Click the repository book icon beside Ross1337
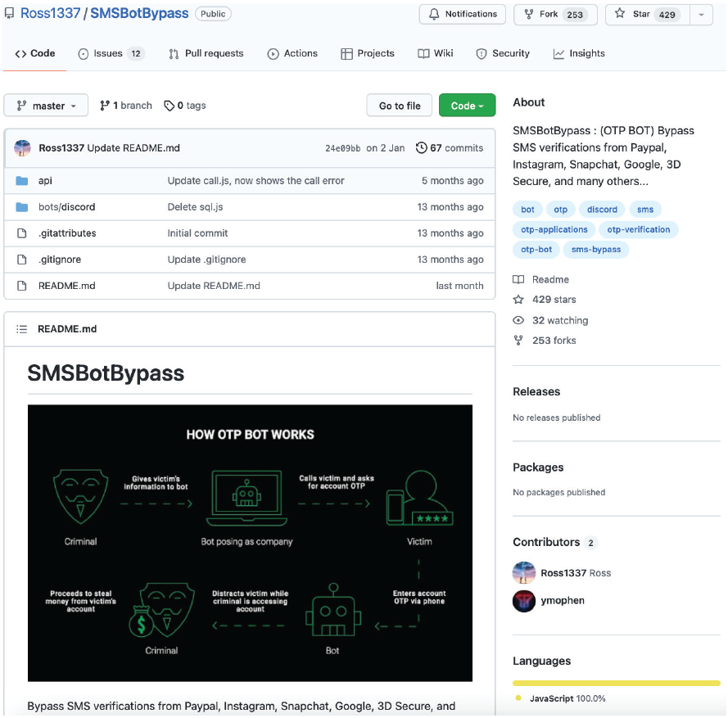The image size is (728, 718). [x=9, y=13]
